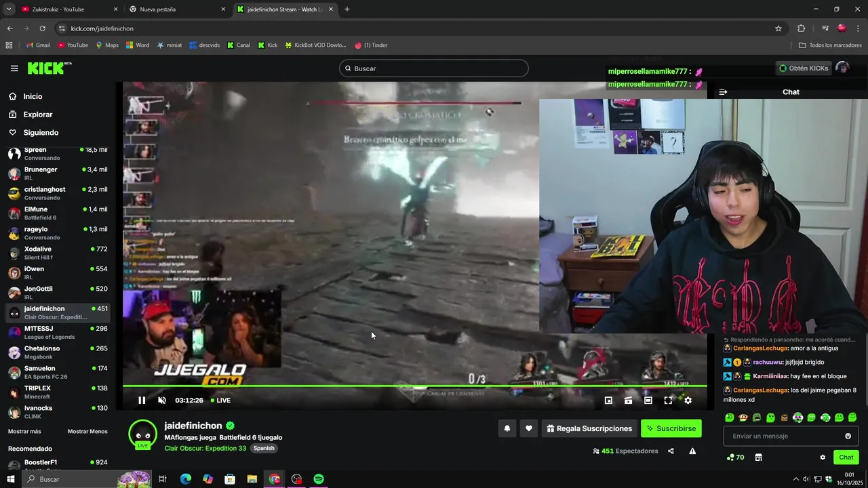Screen dimensions: 868x488
Task: Open Todos los marcadores folder
Action: (830, 45)
